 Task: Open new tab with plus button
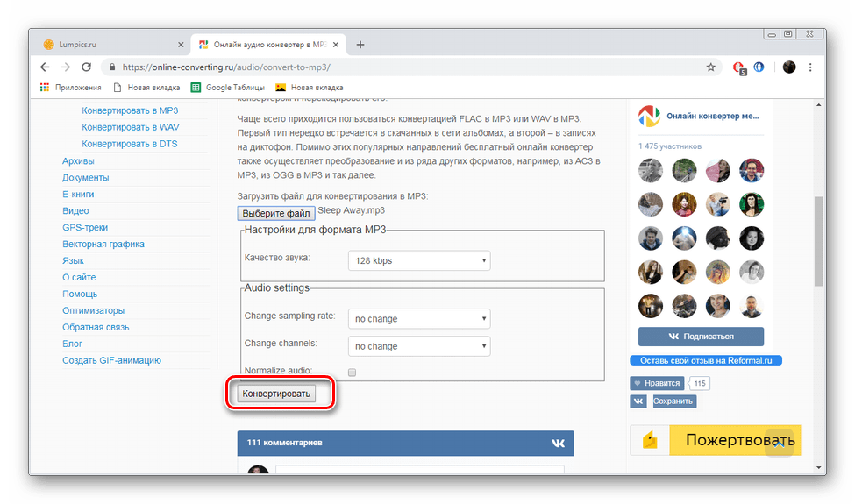(x=360, y=45)
